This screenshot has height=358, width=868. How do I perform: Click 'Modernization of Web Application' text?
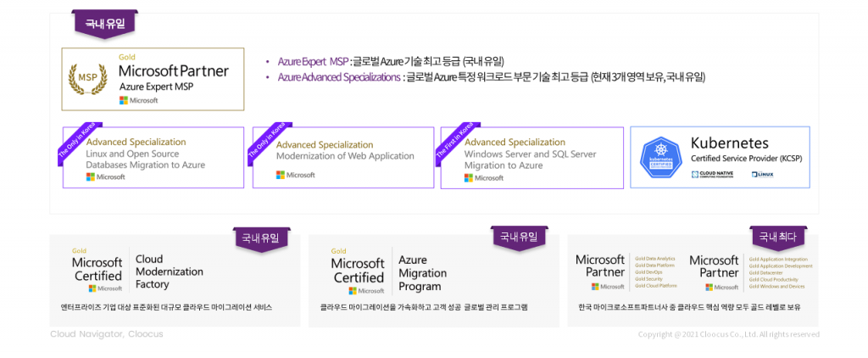point(345,156)
